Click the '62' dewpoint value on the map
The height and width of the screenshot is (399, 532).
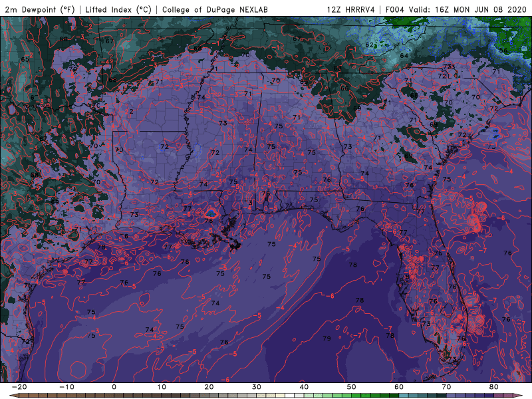(x=370, y=45)
